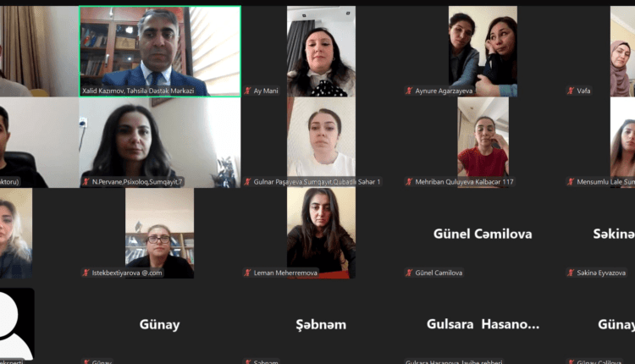Click the muted mic icon near Sәkinә Eyvazova label
635x364 pixels.
(571, 273)
